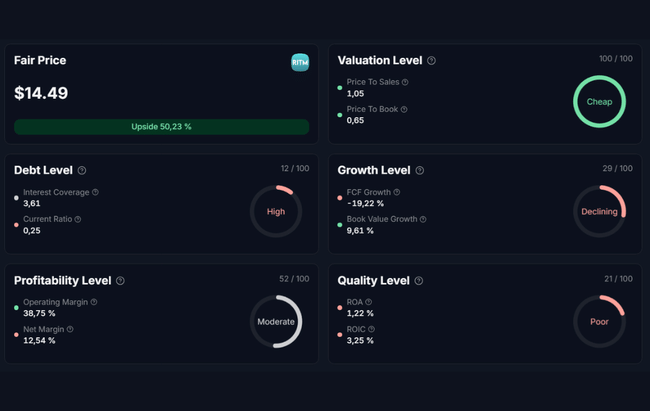Click the RITM ticker logo icon
The width and height of the screenshot is (650, 411).
[300, 62]
